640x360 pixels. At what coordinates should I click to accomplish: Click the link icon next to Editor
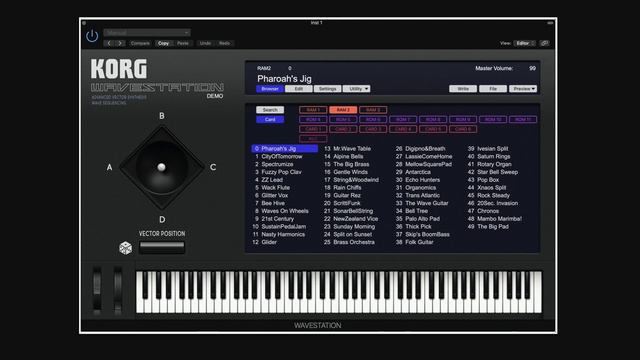[544, 43]
